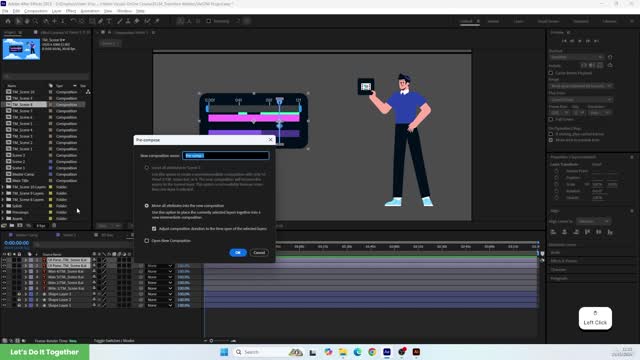The width and height of the screenshot is (640, 360).
Task: Select the Selection tool arrow
Action: [18, 21]
